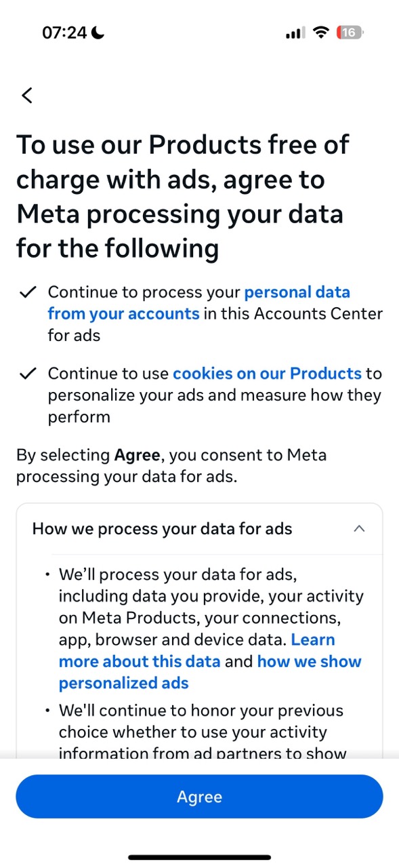Tap the cellular signal bars icon
The width and height of the screenshot is (399, 868).
(295, 33)
